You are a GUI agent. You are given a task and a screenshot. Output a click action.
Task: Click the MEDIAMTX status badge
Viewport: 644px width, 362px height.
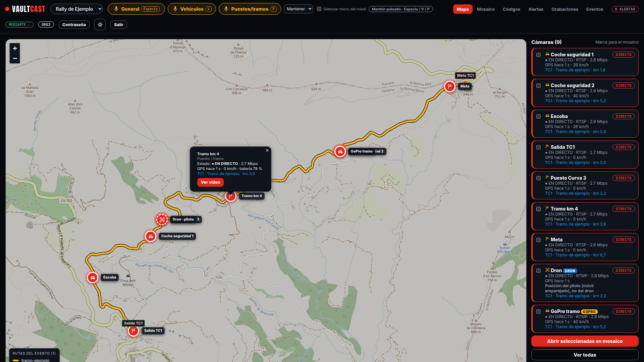(x=19, y=25)
